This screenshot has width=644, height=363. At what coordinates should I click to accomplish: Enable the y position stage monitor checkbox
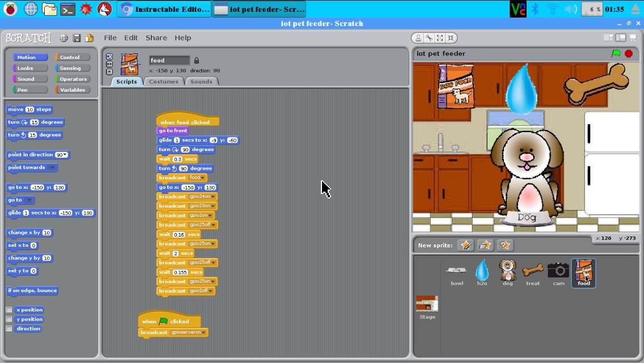click(x=9, y=319)
